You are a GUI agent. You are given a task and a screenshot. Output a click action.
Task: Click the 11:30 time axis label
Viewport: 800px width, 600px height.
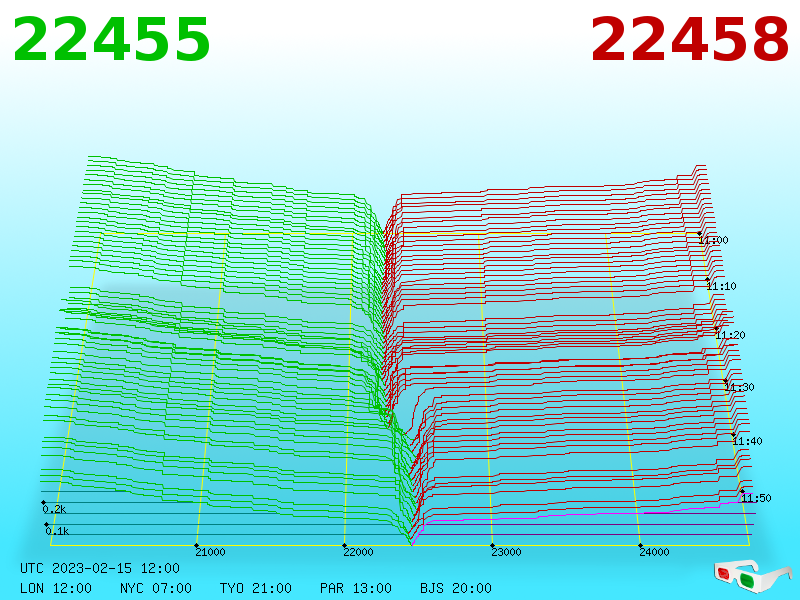[x=739, y=387]
